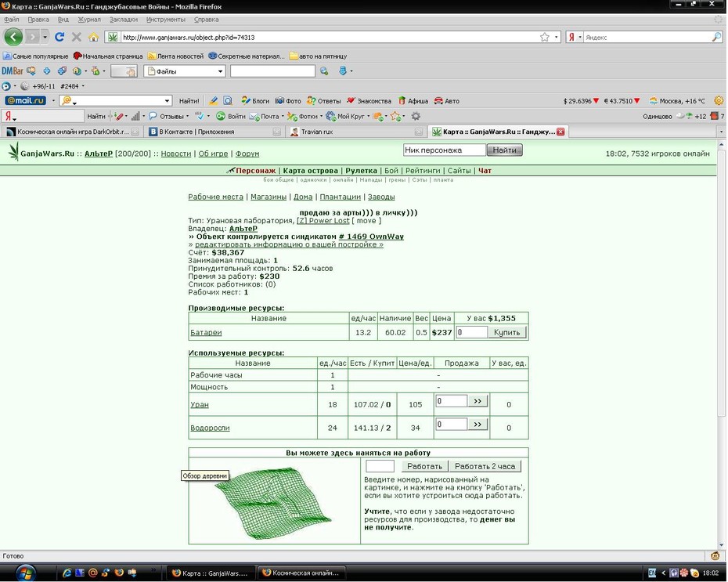The width and height of the screenshot is (728, 582).
Task: Open the mail.ru search box dropdown
Action: [x=168, y=101]
